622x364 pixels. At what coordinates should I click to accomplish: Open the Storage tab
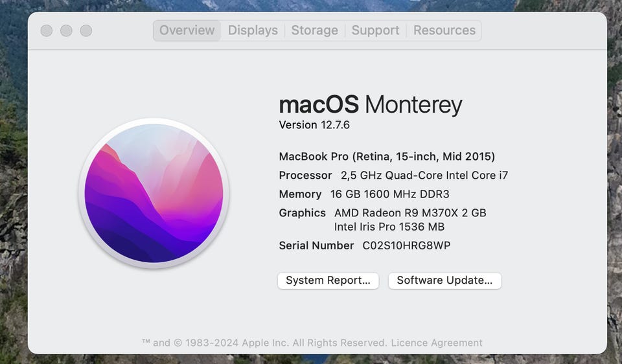click(x=315, y=30)
